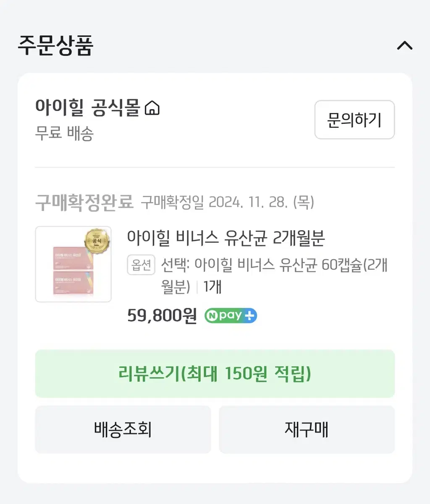Tap the 구매확정일 2024. 11. 28. date
The image size is (430, 504).
(227, 202)
